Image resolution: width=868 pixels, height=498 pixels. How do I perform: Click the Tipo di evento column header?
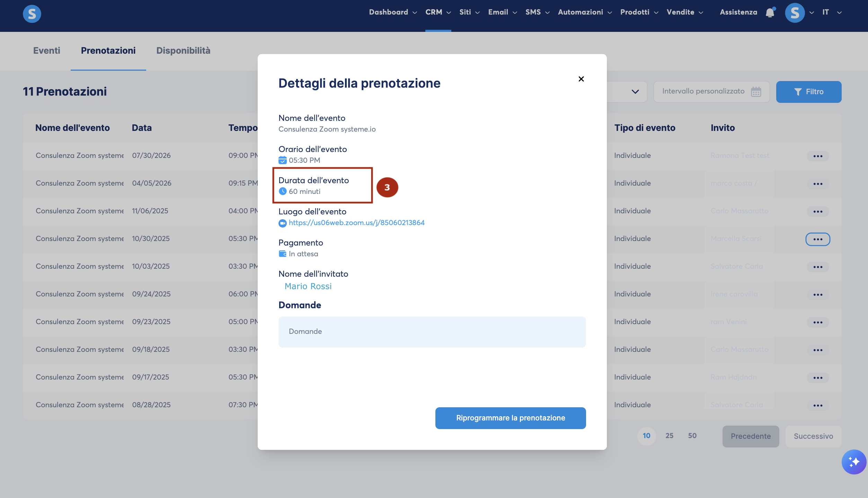click(645, 128)
